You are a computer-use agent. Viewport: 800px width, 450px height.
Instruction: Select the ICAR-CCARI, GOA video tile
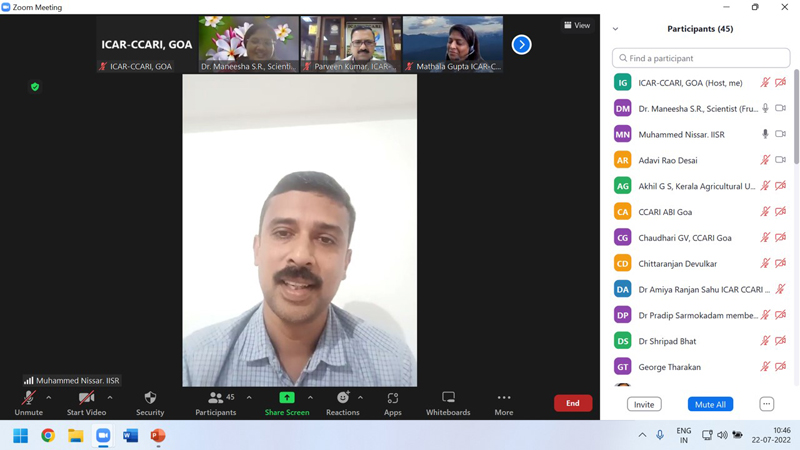tap(146, 44)
